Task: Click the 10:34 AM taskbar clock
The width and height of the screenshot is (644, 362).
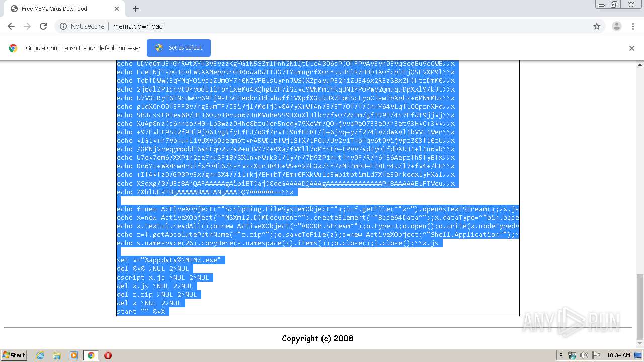Action: tap(619, 355)
